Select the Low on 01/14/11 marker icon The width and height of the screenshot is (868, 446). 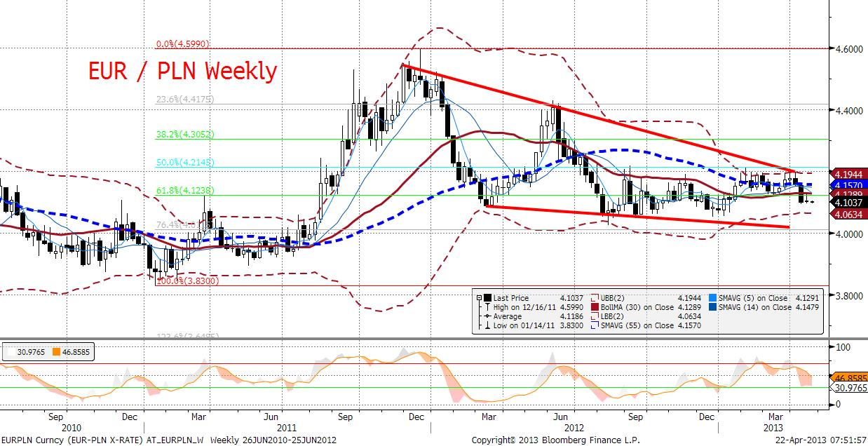point(487,325)
